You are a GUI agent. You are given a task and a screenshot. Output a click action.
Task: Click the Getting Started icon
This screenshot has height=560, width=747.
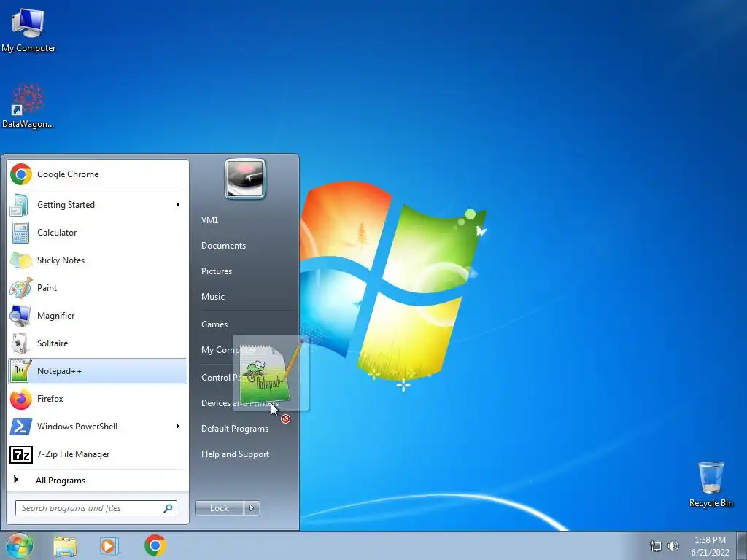[20, 205]
